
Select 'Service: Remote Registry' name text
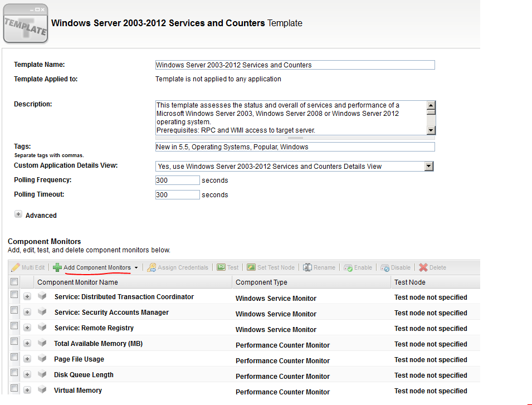[x=94, y=328]
